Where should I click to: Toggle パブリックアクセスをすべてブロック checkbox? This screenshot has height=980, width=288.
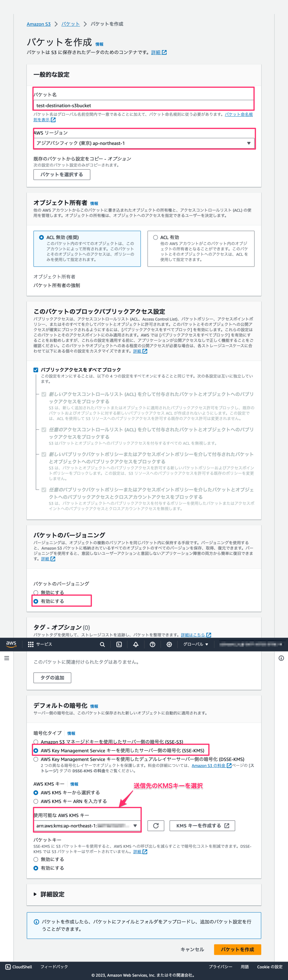pyautogui.click(x=36, y=370)
